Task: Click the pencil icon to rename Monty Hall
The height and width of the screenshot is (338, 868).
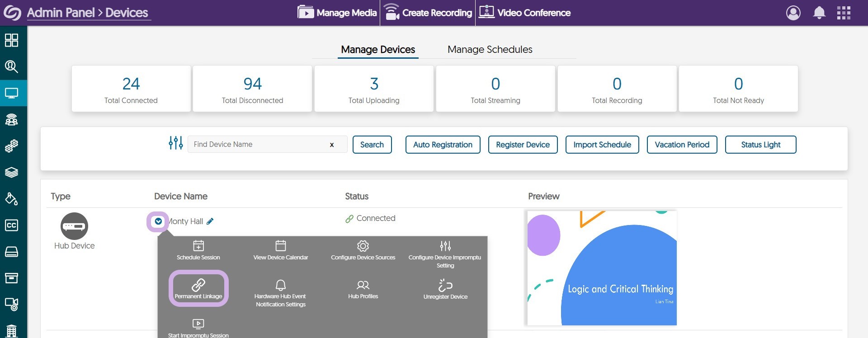Action: click(210, 221)
